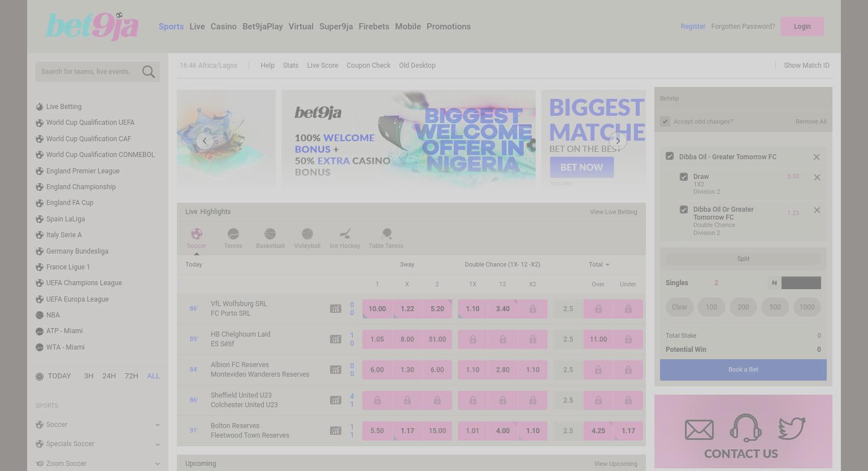This screenshot has width=868, height=471.
Task: Open Coupon Check link
Action: tap(368, 66)
